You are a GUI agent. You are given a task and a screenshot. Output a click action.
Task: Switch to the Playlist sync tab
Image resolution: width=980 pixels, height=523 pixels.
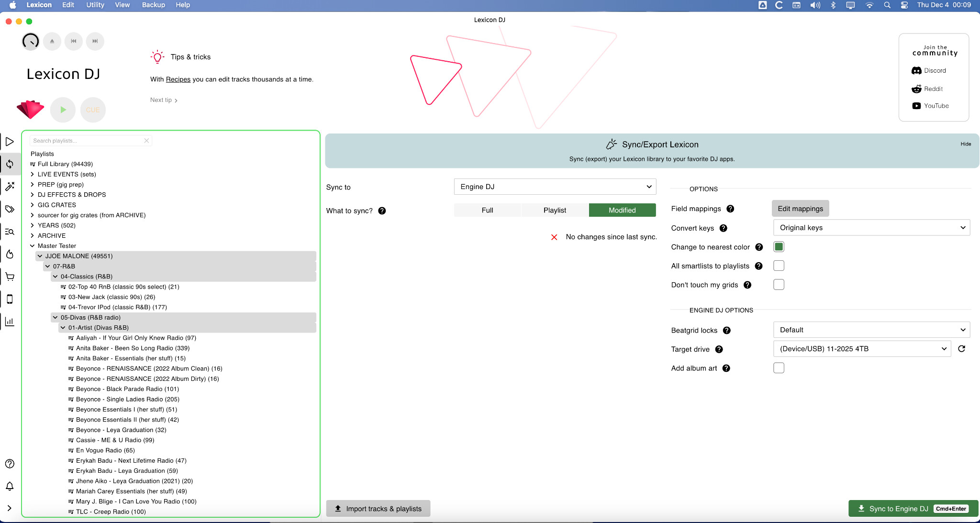point(555,210)
